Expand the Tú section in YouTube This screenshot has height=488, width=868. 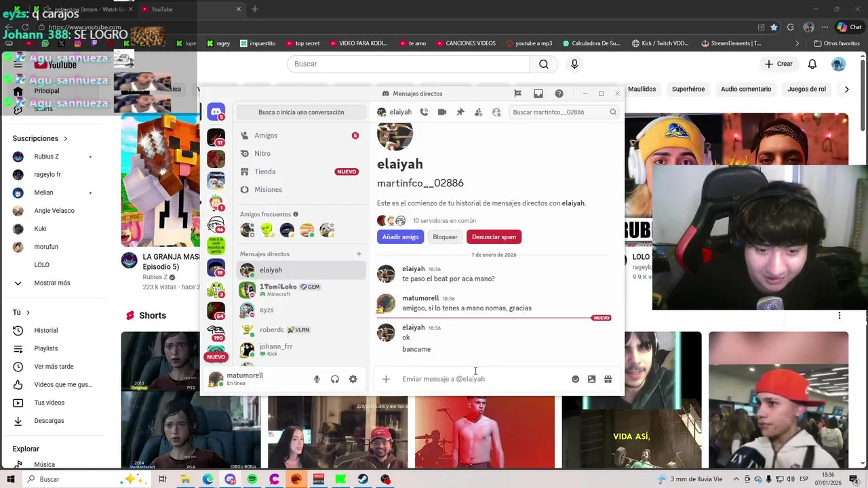21,312
